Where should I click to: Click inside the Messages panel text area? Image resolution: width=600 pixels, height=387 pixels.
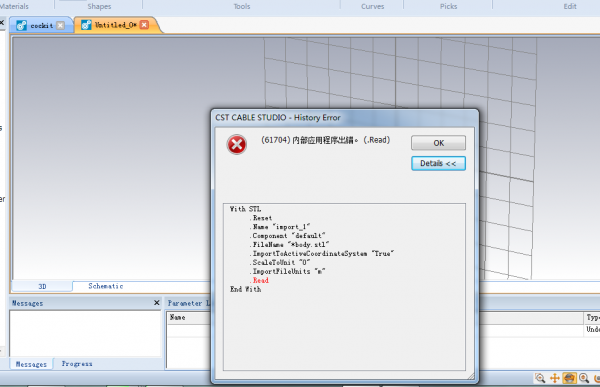coord(85,333)
